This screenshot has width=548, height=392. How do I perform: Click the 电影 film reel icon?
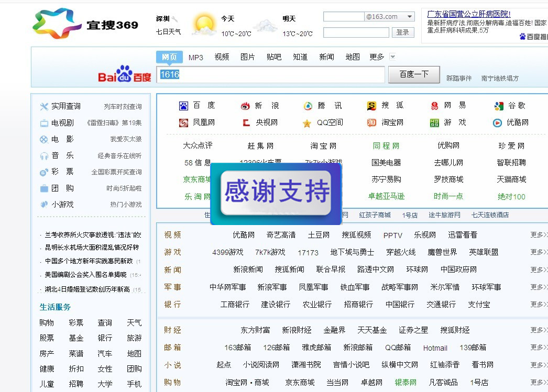click(44, 139)
